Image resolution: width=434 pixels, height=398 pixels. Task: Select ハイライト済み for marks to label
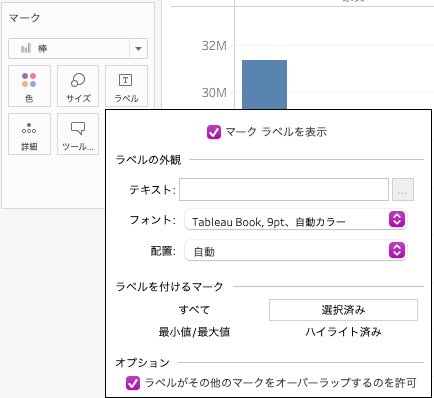343,332
